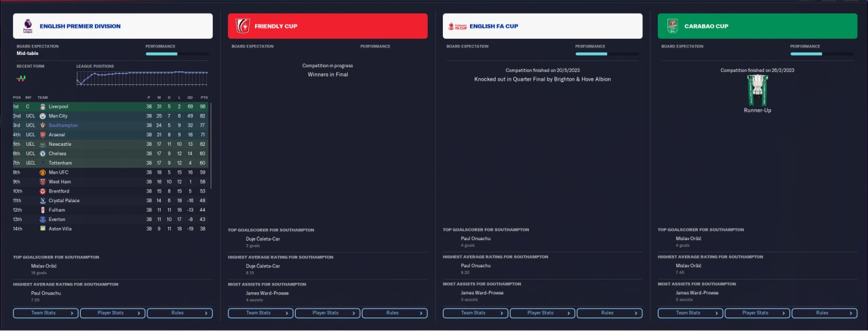The width and height of the screenshot is (868, 331).
Task: Click the Brentford club badge
Action: (42, 191)
